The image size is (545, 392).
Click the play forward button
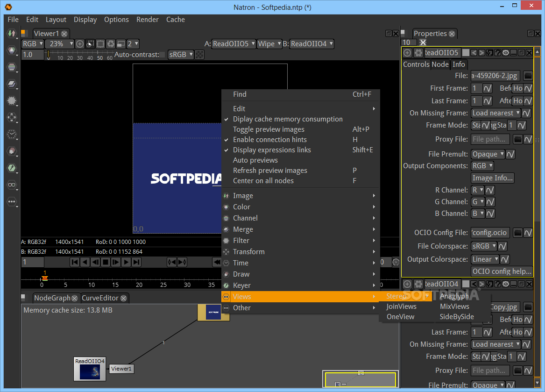click(x=126, y=262)
